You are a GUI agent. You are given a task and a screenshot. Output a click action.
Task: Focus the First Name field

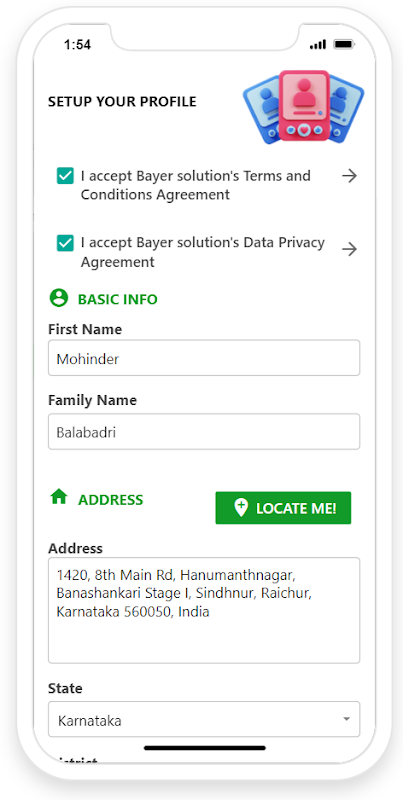click(x=204, y=358)
